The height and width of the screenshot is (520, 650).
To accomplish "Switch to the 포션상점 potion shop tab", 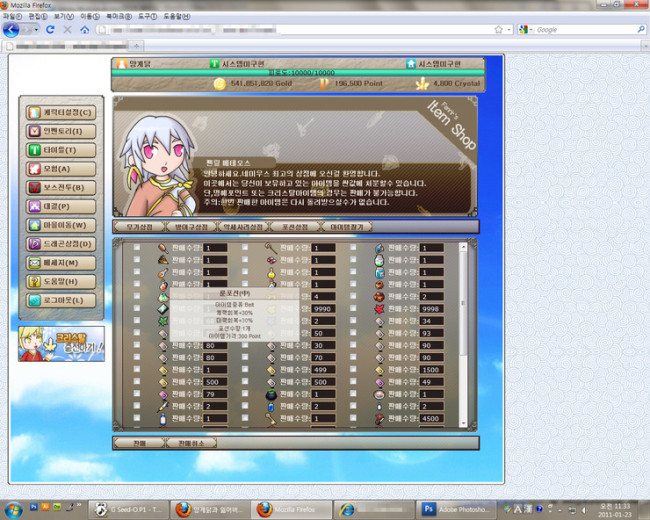I will pyautogui.click(x=295, y=227).
